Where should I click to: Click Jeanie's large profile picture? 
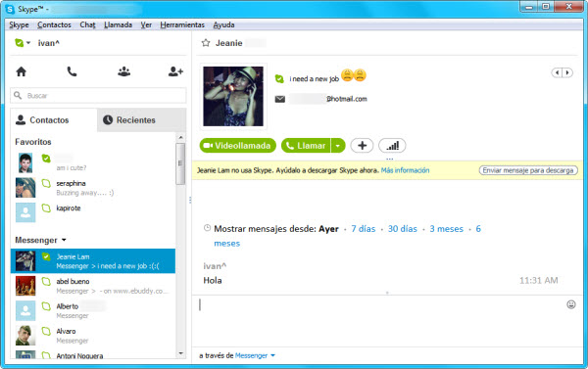(x=233, y=96)
